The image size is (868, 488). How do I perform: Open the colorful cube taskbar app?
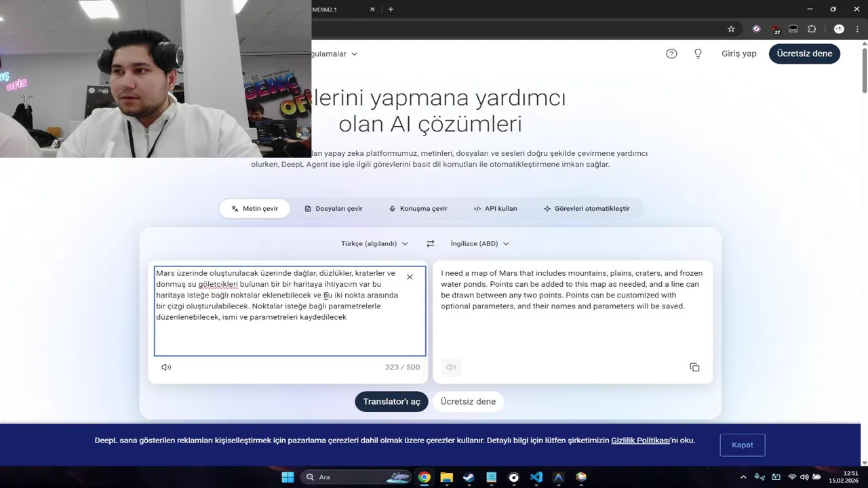click(580, 476)
